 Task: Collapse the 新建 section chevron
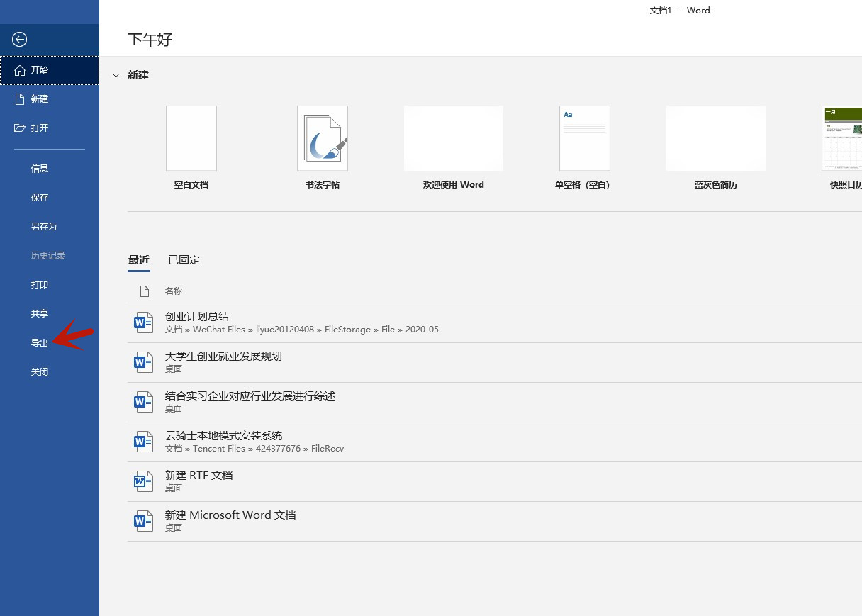[116, 75]
